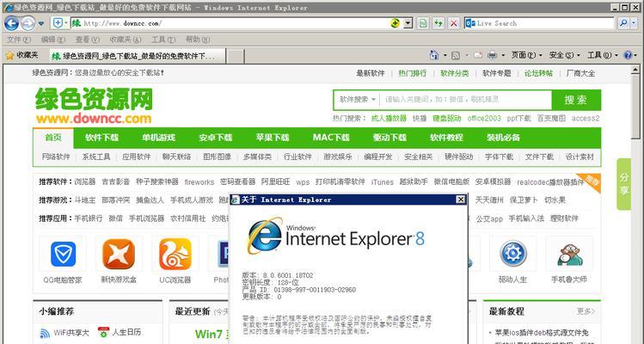Open the 硬件驱动 subcategory link
644x344 pixels.
coord(459,157)
